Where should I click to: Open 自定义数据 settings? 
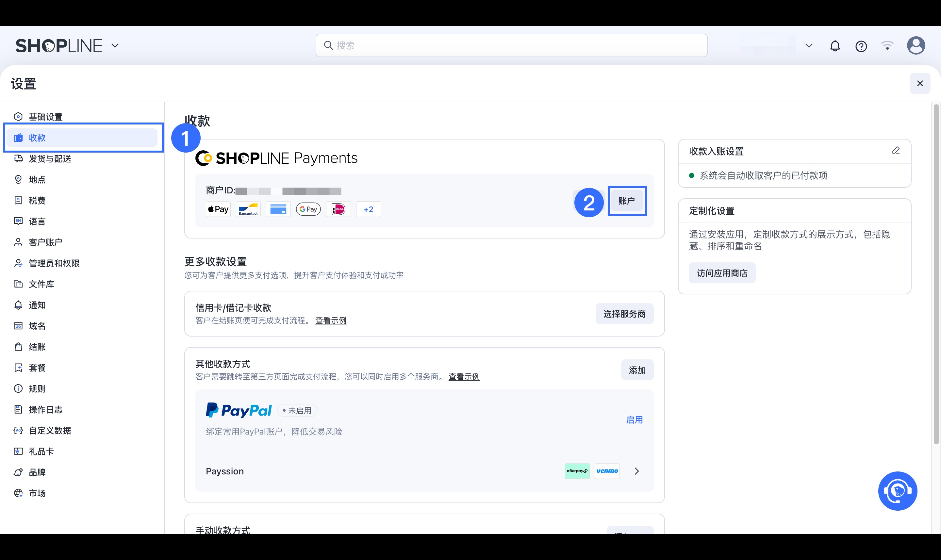[x=82, y=430]
